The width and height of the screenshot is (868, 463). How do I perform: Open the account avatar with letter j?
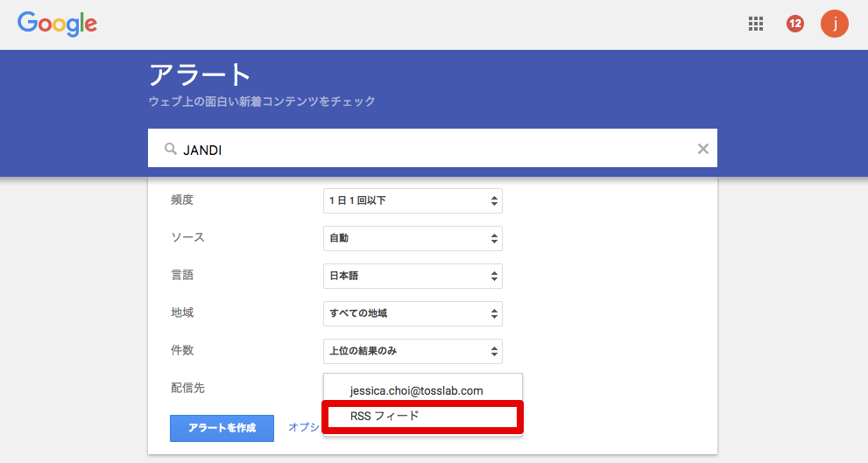[834, 24]
